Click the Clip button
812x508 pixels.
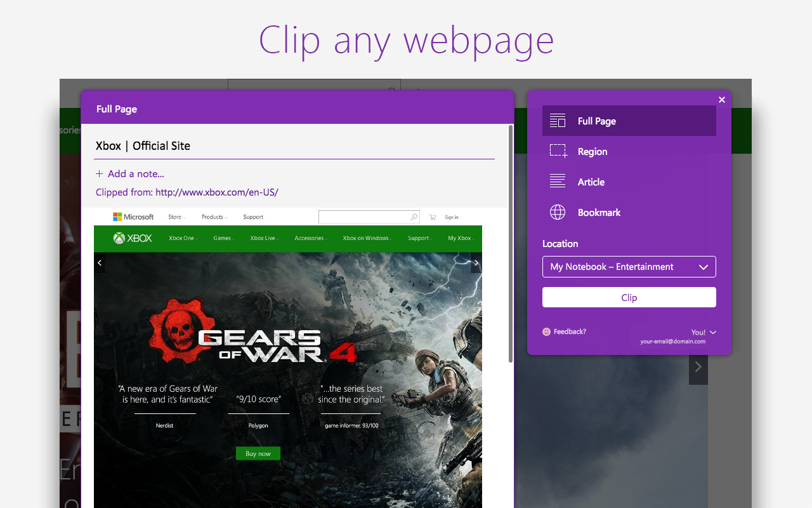[x=629, y=297]
